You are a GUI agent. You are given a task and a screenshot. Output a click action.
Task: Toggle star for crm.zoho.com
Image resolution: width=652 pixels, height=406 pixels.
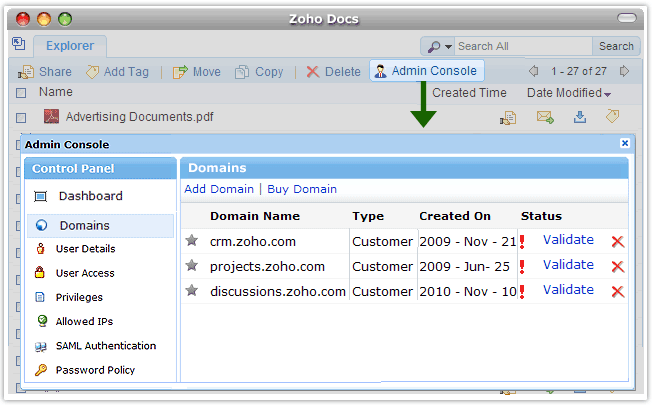pyautogui.click(x=192, y=240)
